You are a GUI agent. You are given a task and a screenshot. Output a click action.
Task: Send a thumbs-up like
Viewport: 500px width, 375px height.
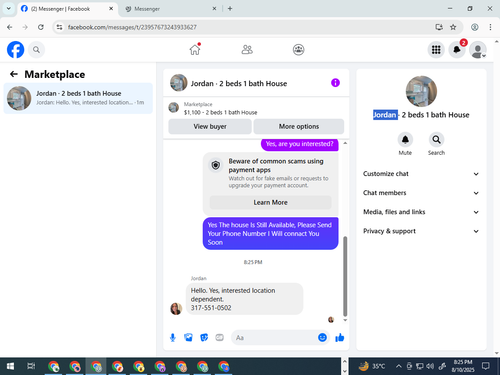click(340, 338)
